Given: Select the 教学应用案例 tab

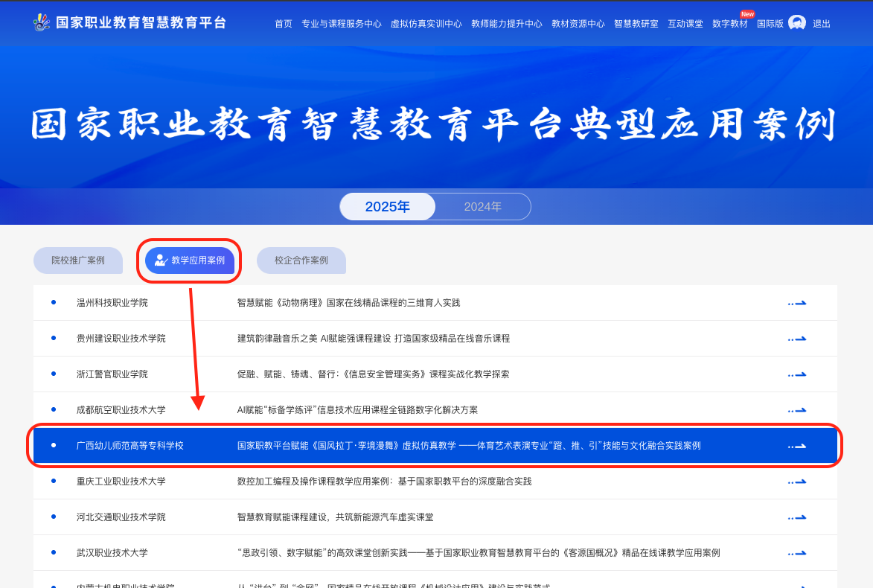Looking at the screenshot, I should (190, 261).
